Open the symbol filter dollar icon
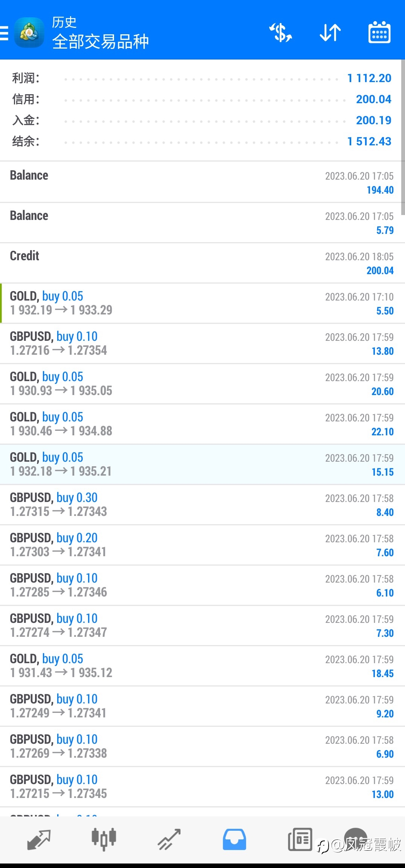The width and height of the screenshot is (405, 868). [x=281, y=33]
